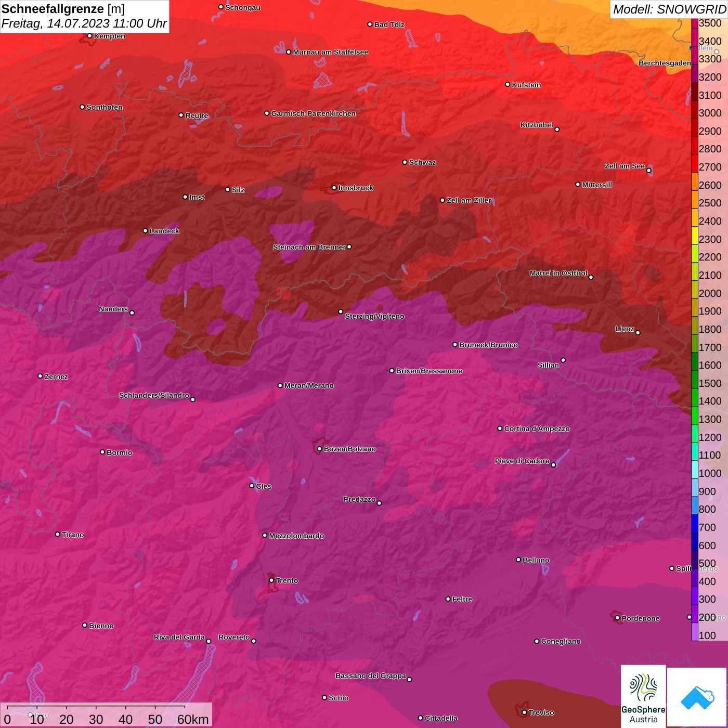Click the blue cloud logo icon

[x=697, y=697]
